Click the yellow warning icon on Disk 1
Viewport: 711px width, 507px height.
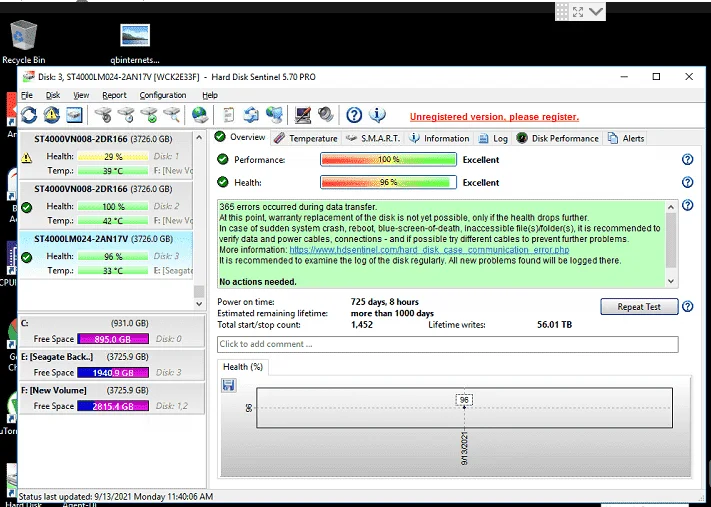(27, 158)
